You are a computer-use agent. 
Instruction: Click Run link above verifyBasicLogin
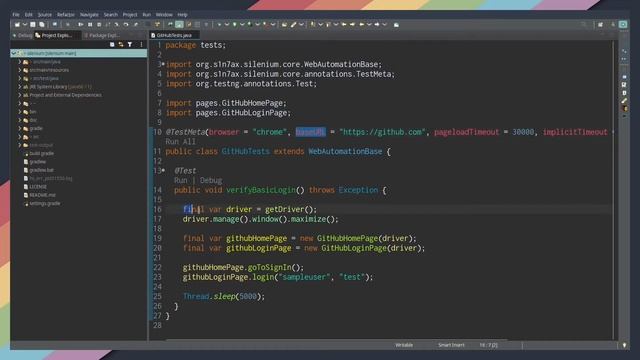coord(180,180)
